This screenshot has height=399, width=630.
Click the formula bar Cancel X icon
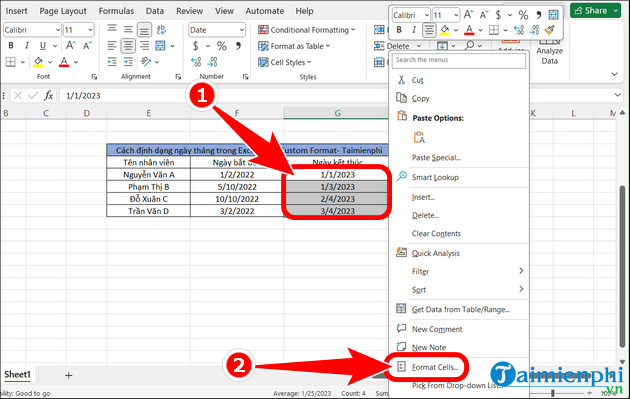(17, 96)
